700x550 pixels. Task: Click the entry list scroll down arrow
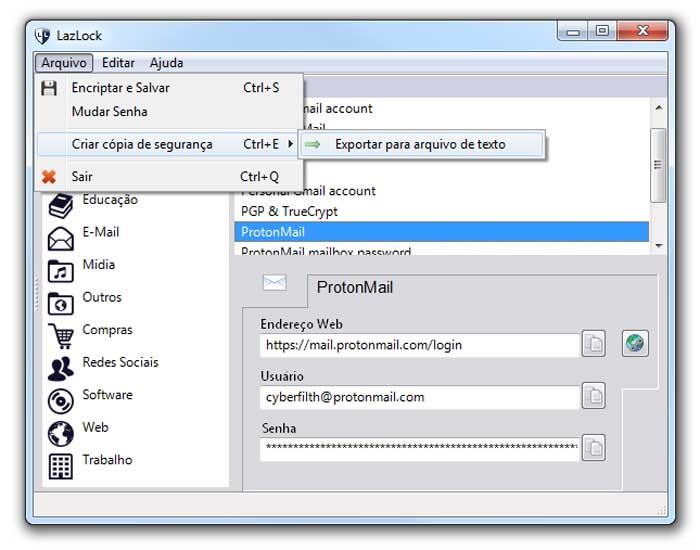pos(658,246)
